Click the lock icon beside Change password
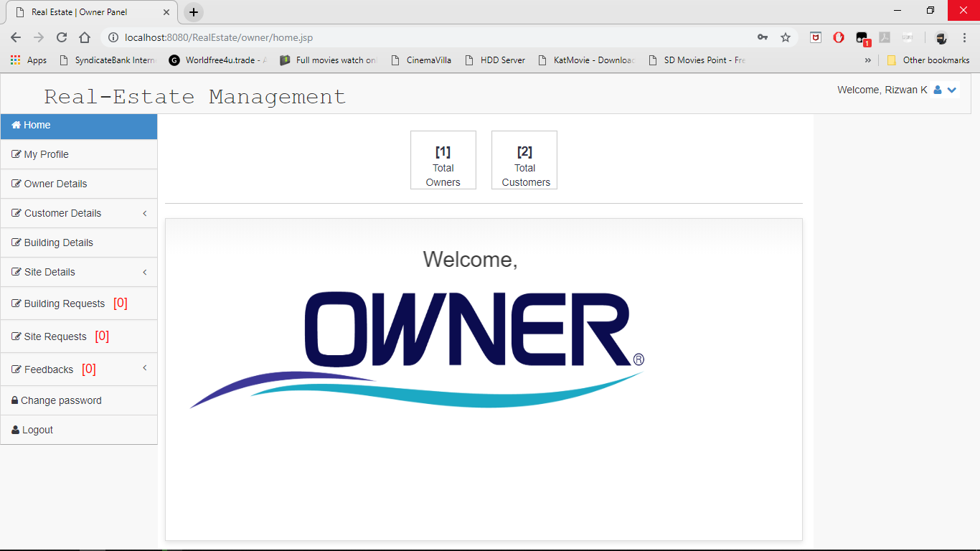Viewport: 980px width, 551px height. pos(15,400)
